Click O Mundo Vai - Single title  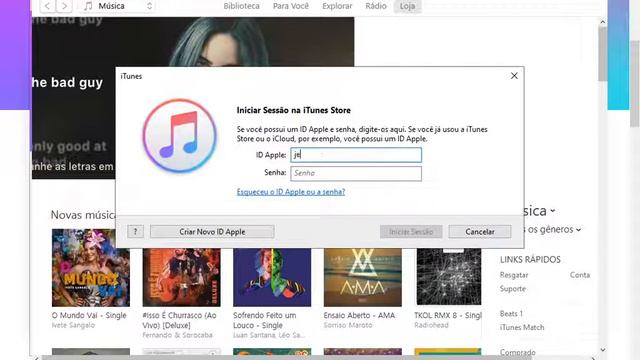[x=89, y=316]
